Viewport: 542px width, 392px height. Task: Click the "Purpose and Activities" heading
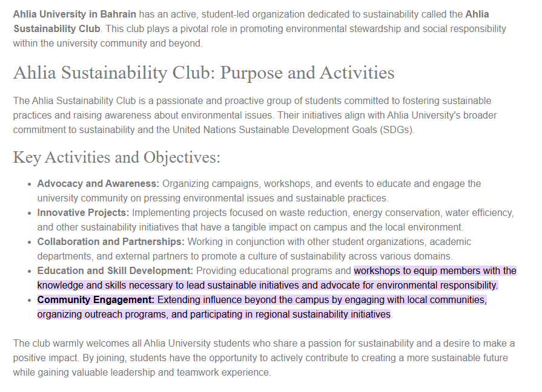308,73
